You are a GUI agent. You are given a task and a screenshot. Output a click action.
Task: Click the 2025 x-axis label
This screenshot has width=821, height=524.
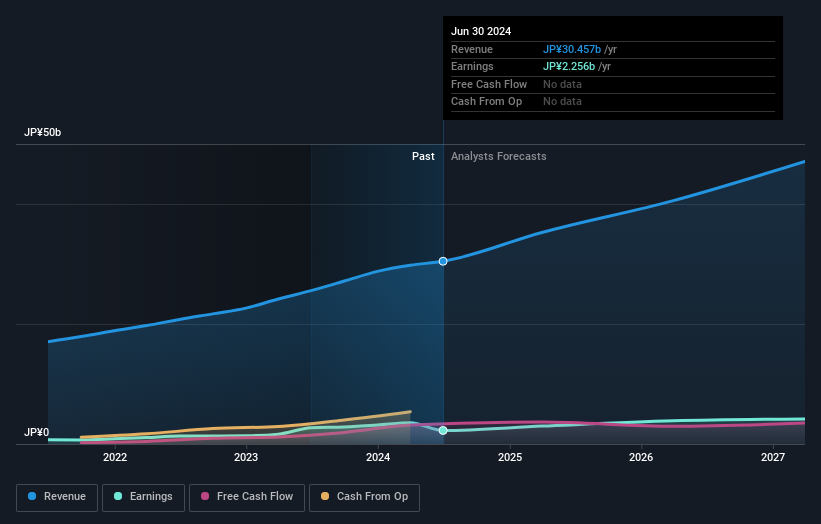(510, 457)
